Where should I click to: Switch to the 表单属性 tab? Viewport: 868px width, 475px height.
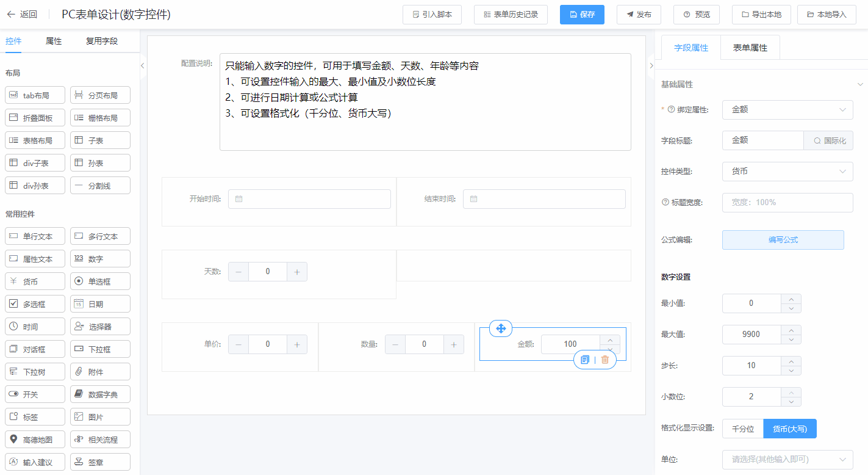click(x=750, y=48)
